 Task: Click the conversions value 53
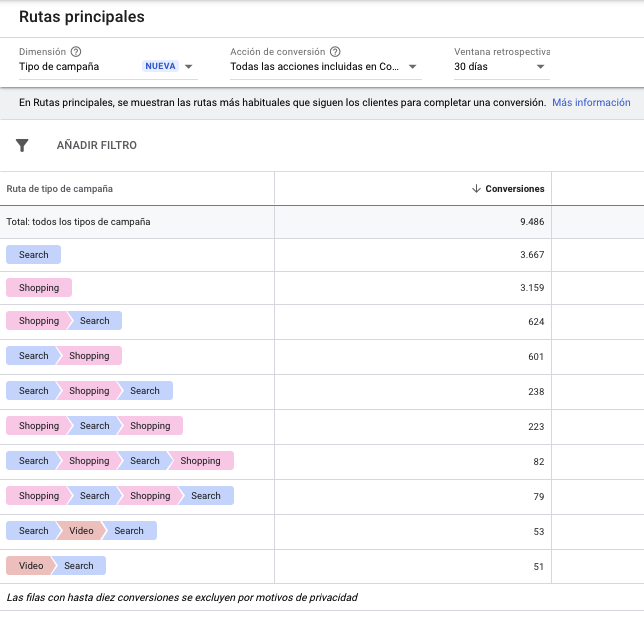click(x=539, y=531)
